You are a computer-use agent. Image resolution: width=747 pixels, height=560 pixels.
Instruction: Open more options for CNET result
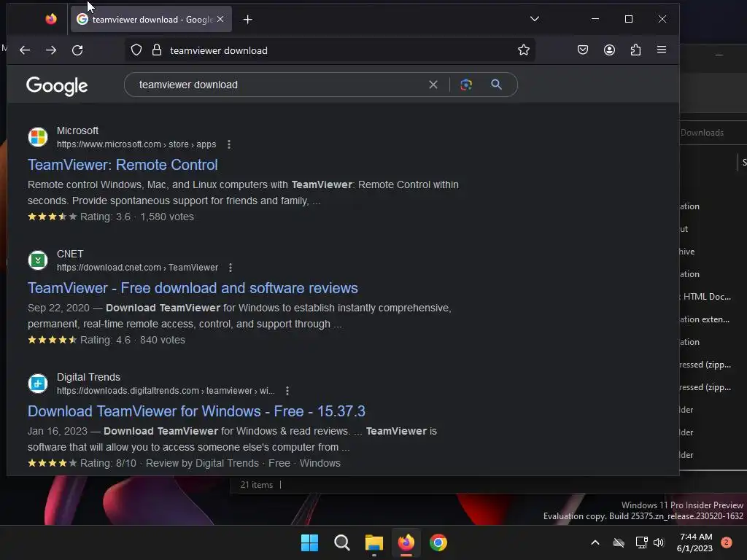pyautogui.click(x=231, y=268)
